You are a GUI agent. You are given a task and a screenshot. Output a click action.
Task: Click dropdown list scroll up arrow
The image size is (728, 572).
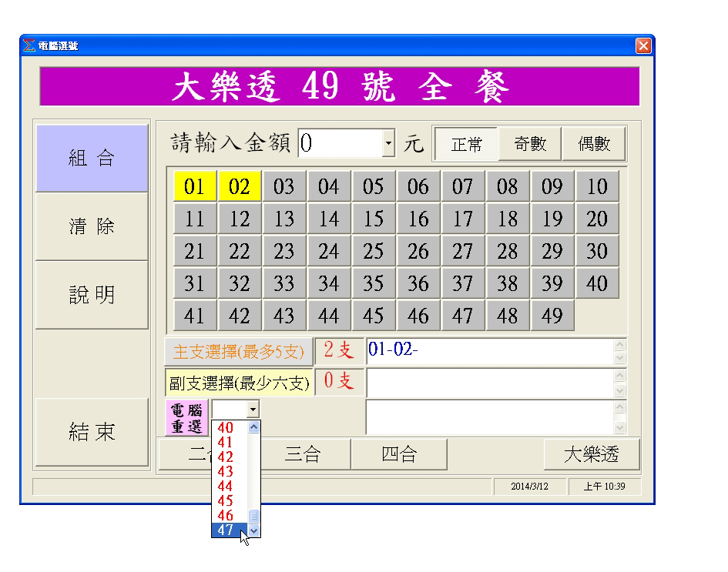coord(253,426)
